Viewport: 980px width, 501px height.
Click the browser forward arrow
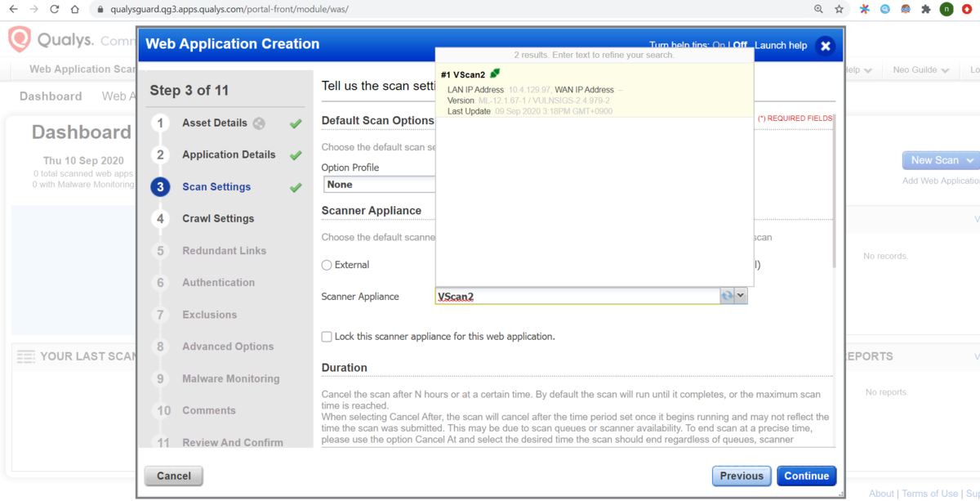tap(33, 10)
